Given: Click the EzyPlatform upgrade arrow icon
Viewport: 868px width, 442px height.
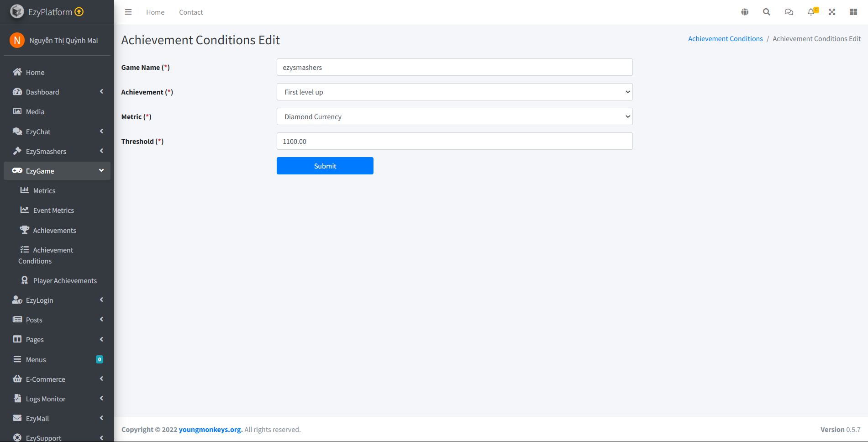Looking at the screenshot, I should point(79,12).
